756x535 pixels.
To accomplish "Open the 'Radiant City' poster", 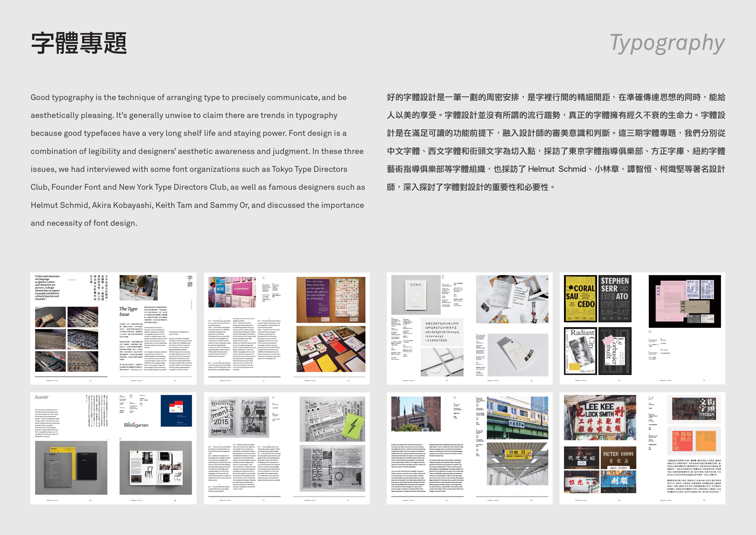I will click(x=580, y=351).
